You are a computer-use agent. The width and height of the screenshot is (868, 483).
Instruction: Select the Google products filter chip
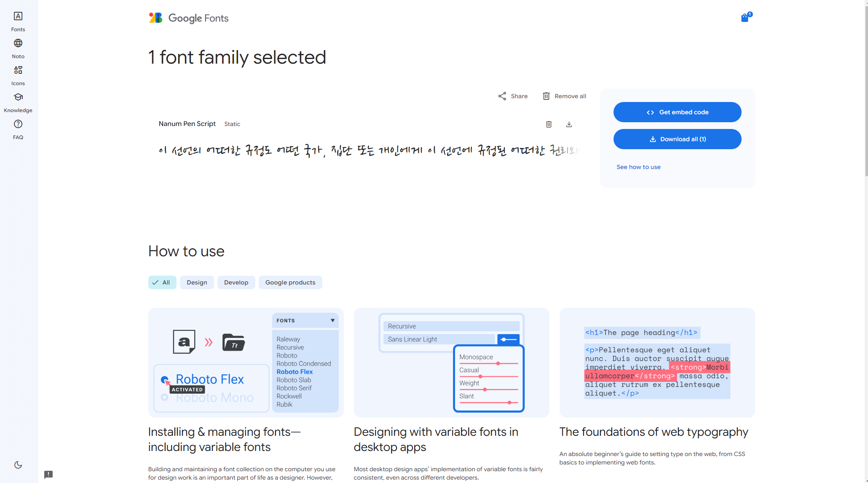click(290, 282)
